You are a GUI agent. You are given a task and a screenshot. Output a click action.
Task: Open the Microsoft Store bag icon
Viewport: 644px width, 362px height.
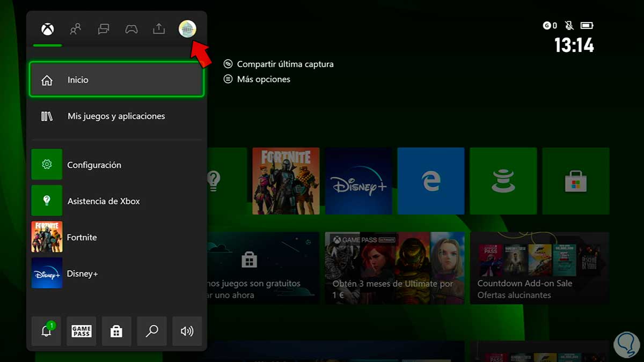click(116, 331)
